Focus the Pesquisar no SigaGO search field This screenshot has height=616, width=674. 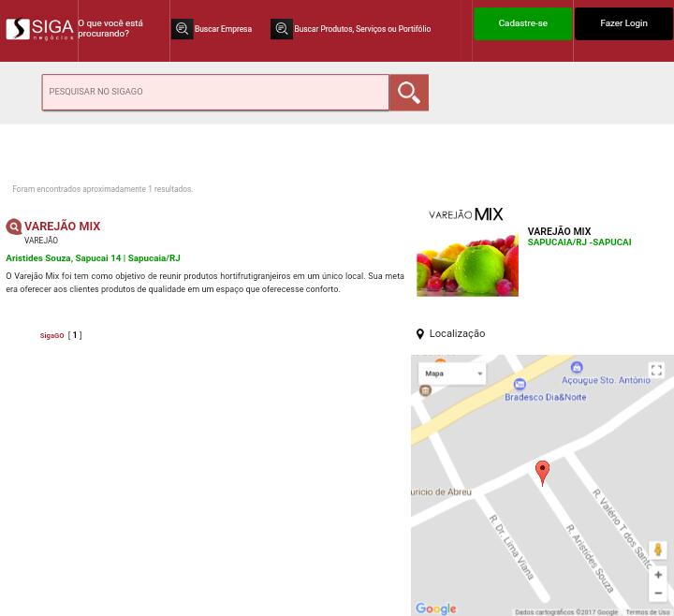[215, 92]
